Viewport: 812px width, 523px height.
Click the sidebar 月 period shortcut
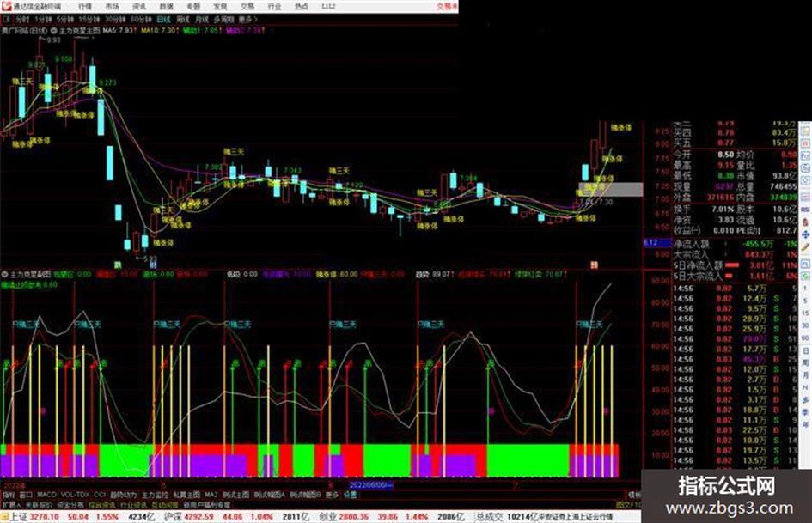[805, 375]
